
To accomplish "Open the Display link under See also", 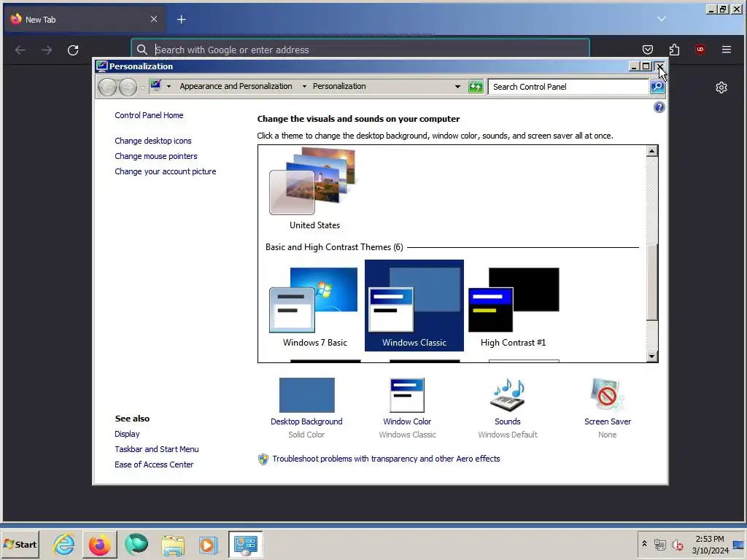I will point(127,434).
